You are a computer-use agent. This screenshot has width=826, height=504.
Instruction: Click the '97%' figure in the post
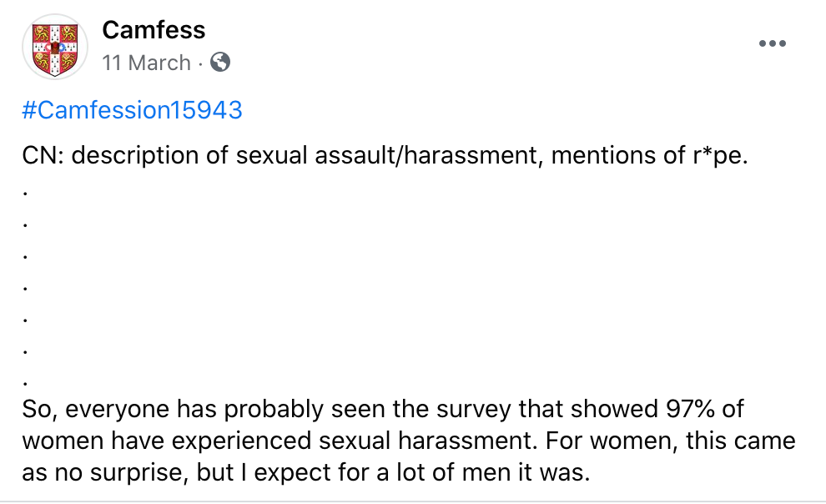pyautogui.click(x=689, y=409)
